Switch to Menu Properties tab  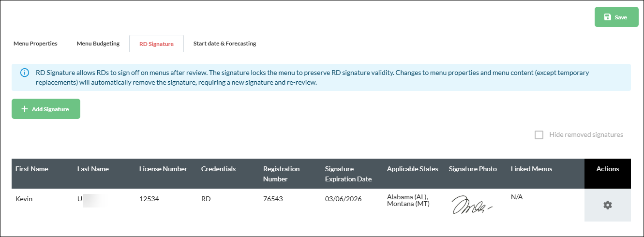point(35,44)
